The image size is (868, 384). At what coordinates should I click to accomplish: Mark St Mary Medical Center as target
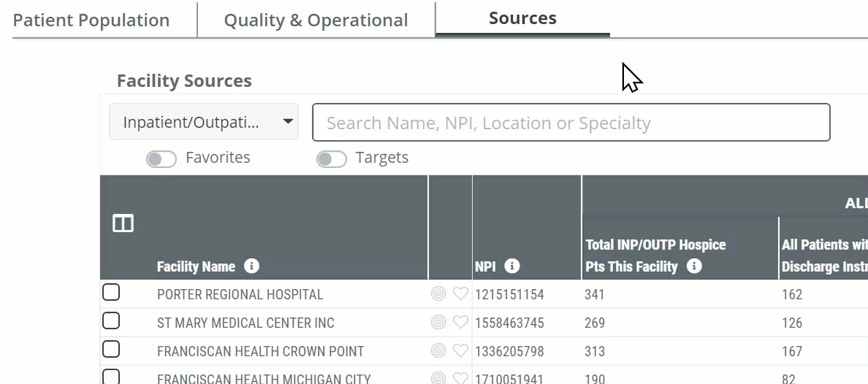(438, 323)
